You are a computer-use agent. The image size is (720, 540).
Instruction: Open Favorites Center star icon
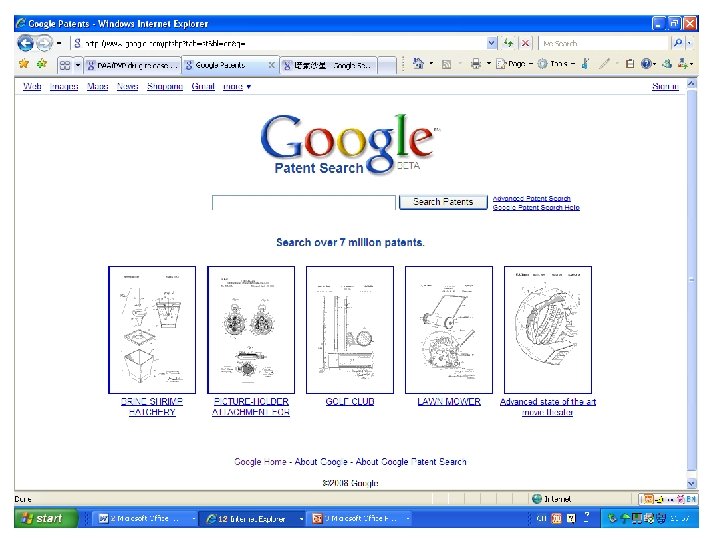point(24,64)
